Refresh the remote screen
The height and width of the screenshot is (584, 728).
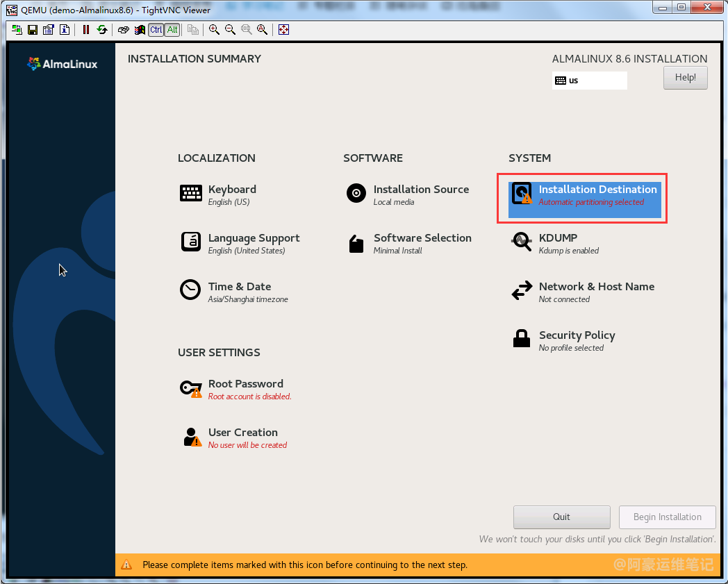tap(102, 30)
